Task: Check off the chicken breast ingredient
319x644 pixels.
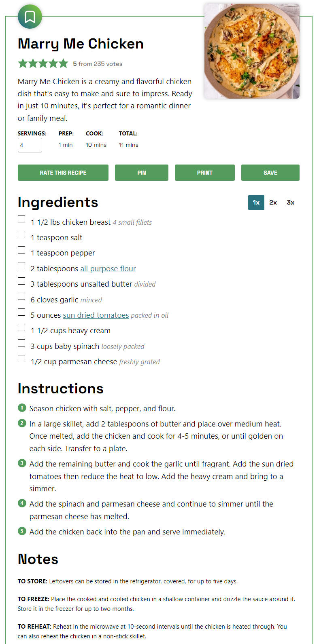Action: pos(21,219)
